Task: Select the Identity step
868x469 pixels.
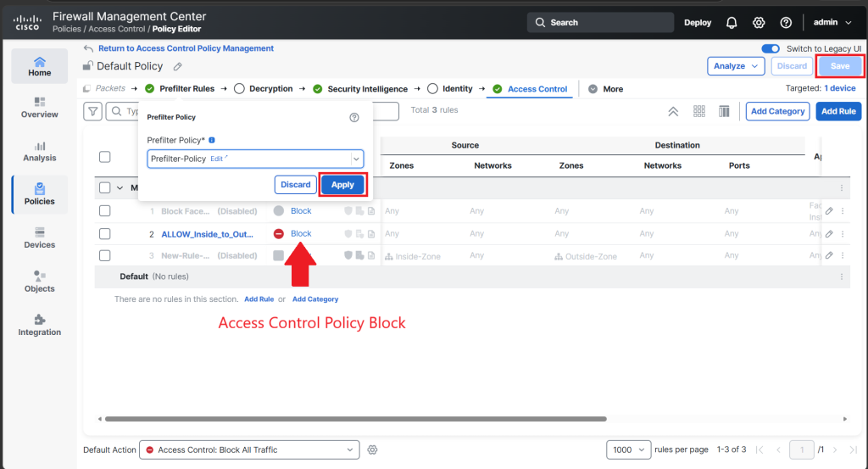Action: pyautogui.click(x=450, y=88)
